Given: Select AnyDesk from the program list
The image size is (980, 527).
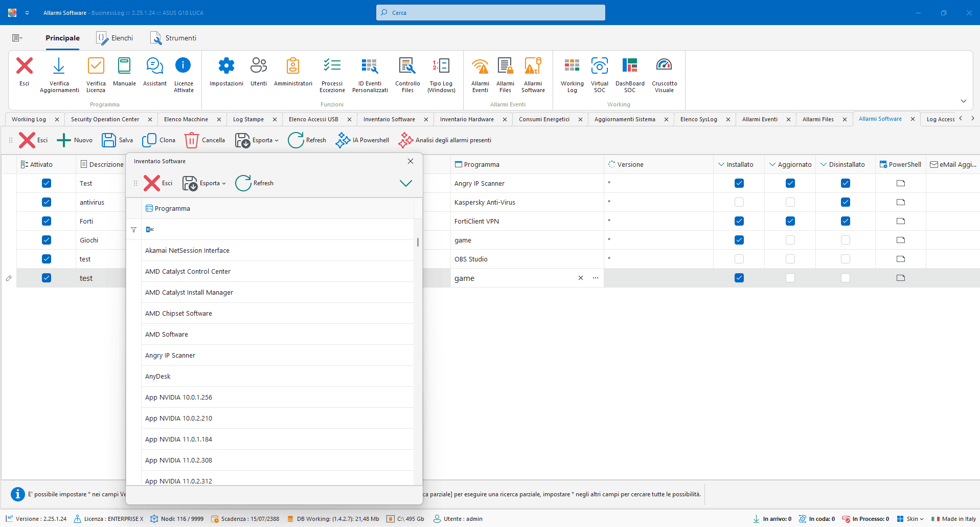Looking at the screenshot, I should [158, 376].
